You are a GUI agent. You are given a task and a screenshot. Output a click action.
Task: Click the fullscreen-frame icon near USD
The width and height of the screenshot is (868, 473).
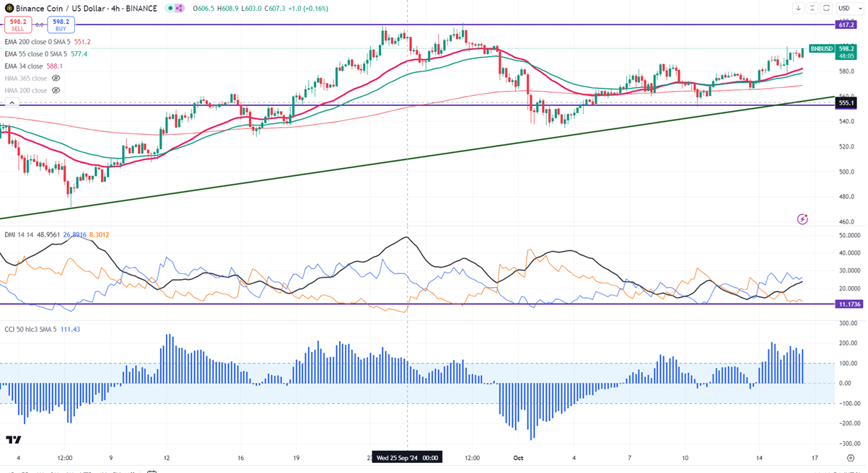click(x=826, y=9)
